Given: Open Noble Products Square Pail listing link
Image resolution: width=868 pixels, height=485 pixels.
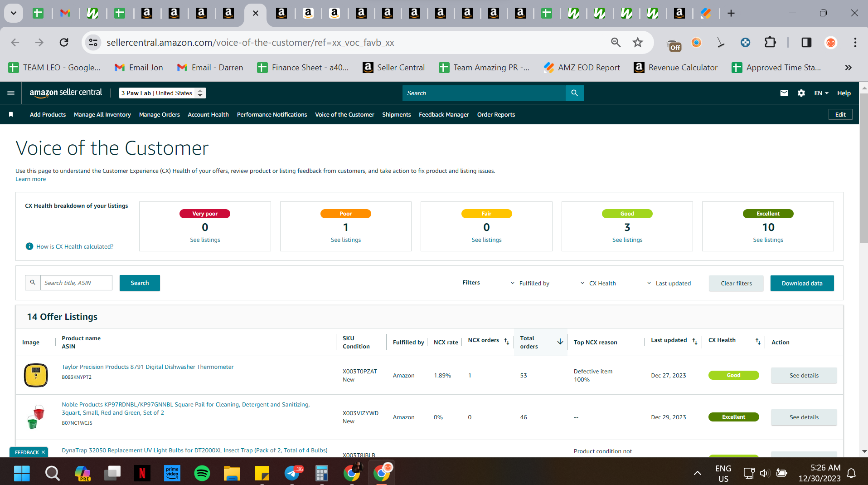Looking at the screenshot, I should 186,408.
